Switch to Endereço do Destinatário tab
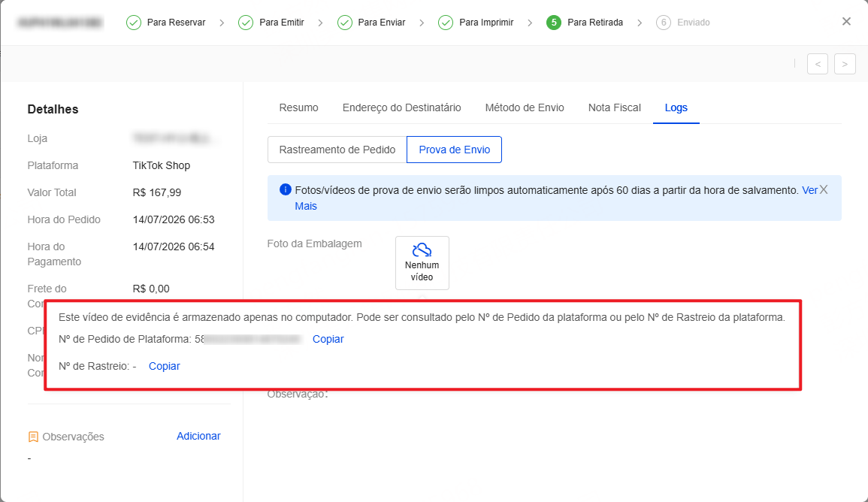Viewport: 868px width, 502px height. click(402, 108)
